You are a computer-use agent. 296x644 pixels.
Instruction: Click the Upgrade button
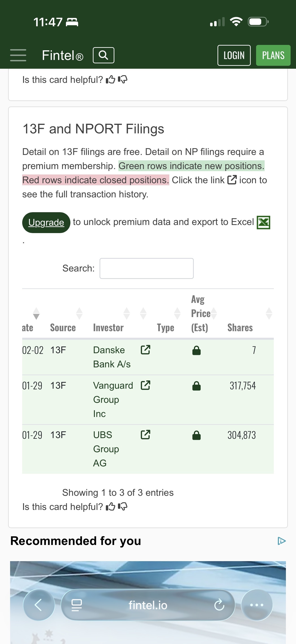tap(46, 223)
